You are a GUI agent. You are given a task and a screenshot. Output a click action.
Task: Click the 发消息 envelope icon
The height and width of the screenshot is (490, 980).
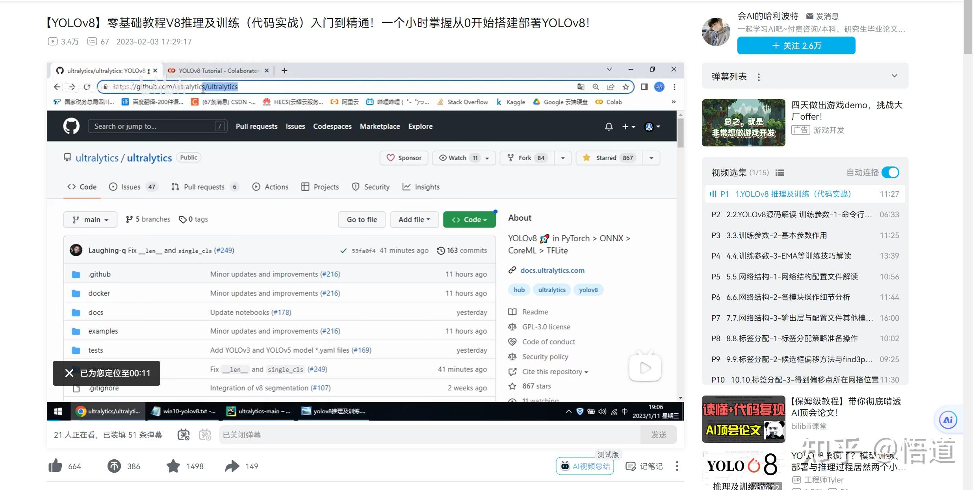tap(809, 17)
